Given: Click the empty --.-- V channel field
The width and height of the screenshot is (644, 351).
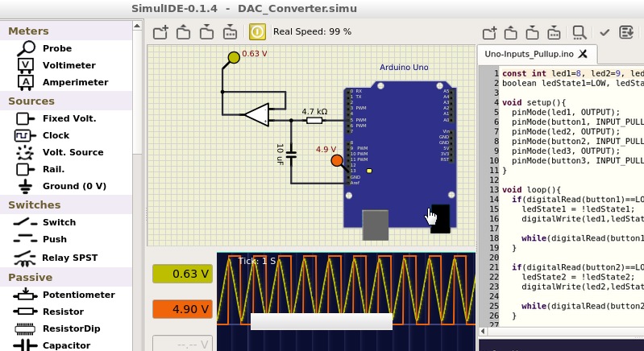Looking at the screenshot, I should click(x=182, y=343).
